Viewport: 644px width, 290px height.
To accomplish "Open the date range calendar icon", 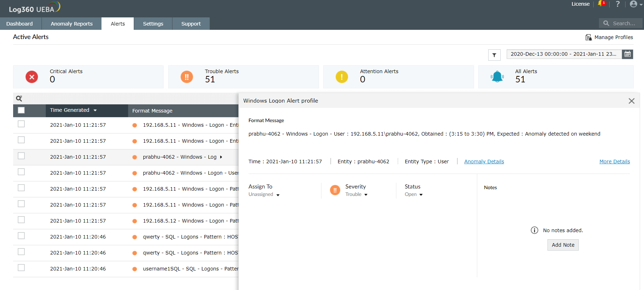I will pyautogui.click(x=628, y=54).
